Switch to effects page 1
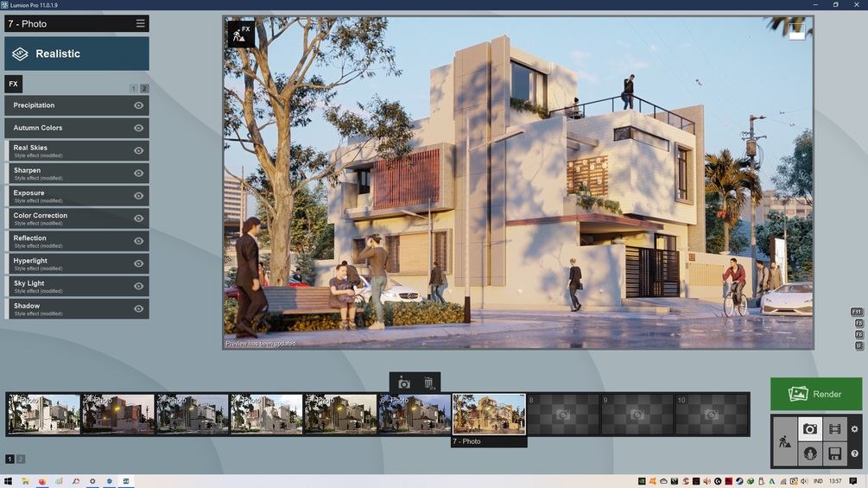 133,88
